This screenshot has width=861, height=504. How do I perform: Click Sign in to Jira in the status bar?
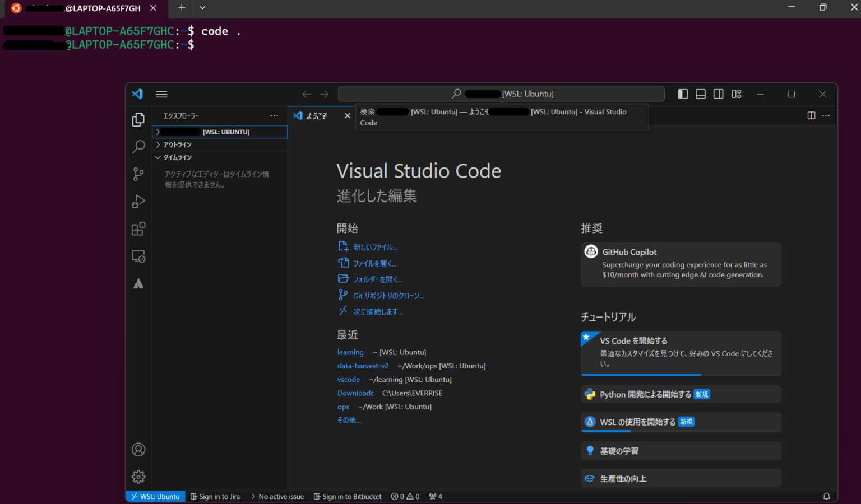(x=215, y=497)
